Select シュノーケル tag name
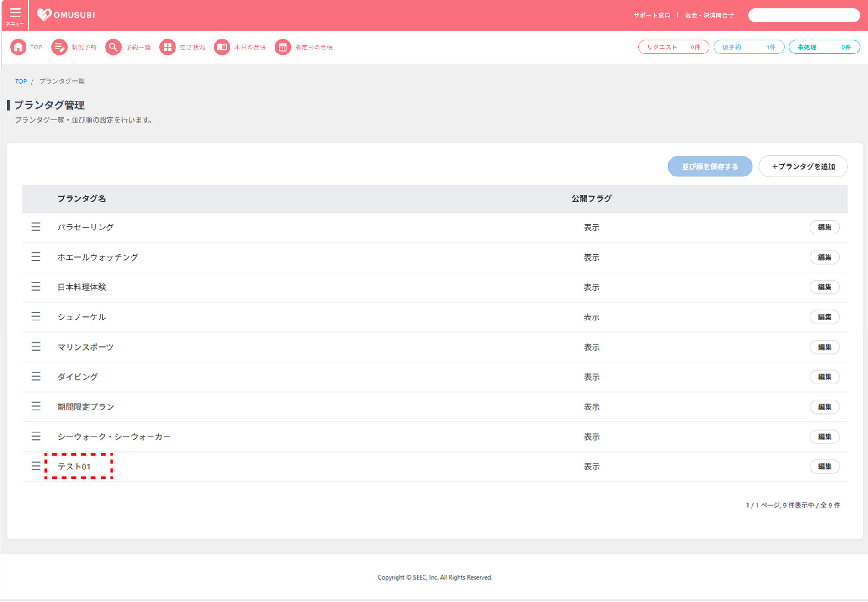 (x=81, y=317)
